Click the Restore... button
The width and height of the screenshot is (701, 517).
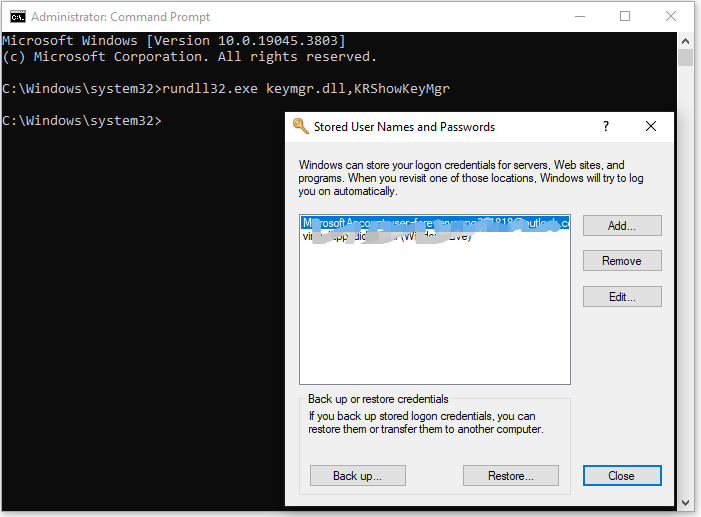click(x=511, y=475)
